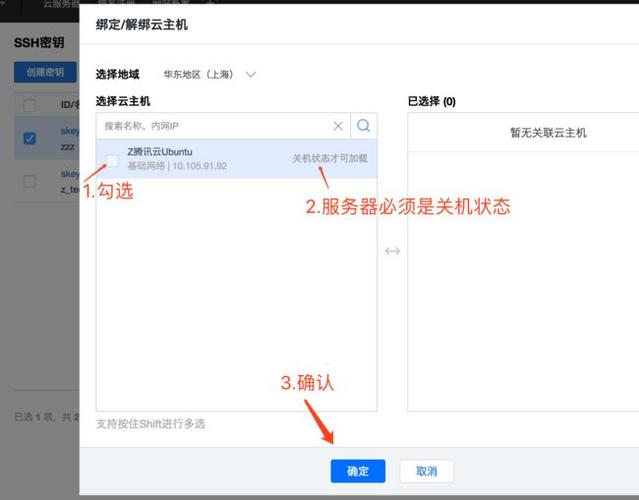The width and height of the screenshot is (639, 500).
Task: Click the transfer arrows between lists
Action: pos(392,251)
